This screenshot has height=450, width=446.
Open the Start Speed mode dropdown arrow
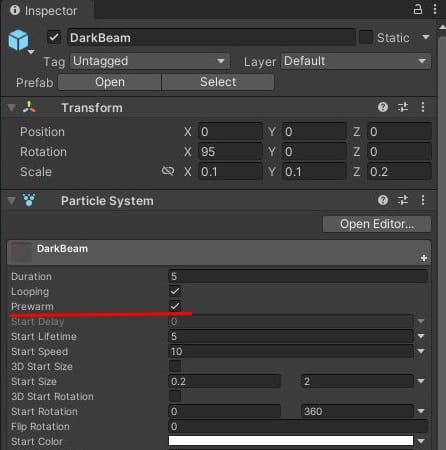pos(421,351)
